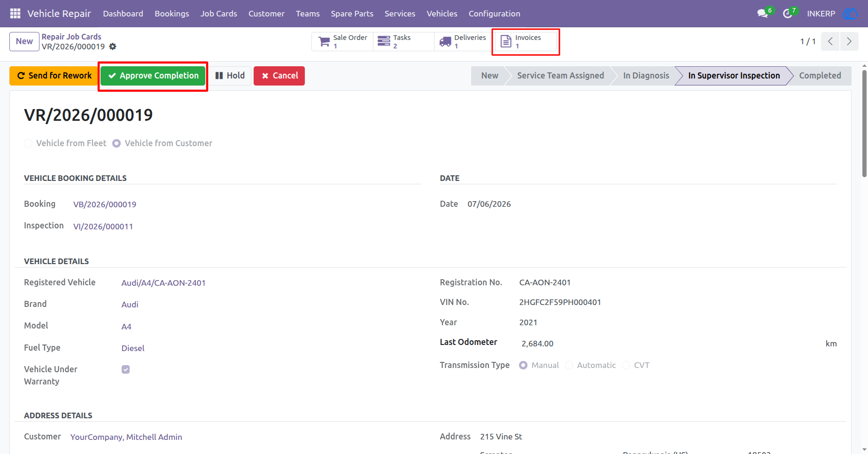Open the Repair Job Cards breadcrumb link

pos(71,37)
